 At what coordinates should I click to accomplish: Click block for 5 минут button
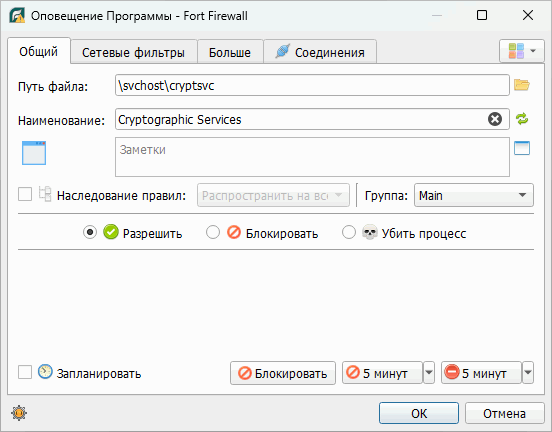coord(382,373)
